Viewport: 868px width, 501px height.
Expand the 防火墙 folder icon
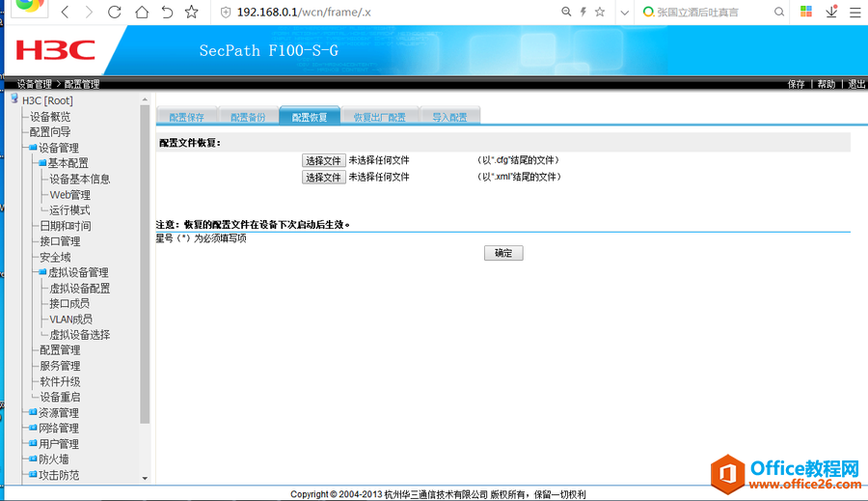tap(33, 459)
